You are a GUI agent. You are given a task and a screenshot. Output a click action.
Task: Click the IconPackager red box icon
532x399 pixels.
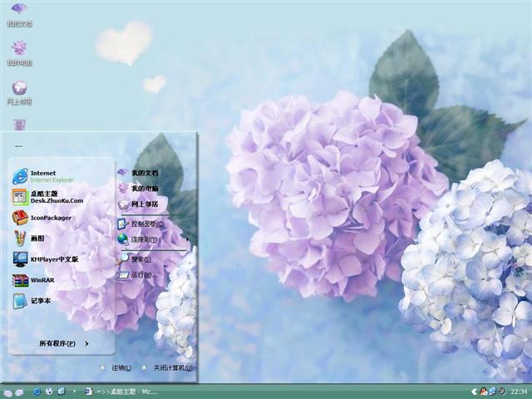(20, 218)
